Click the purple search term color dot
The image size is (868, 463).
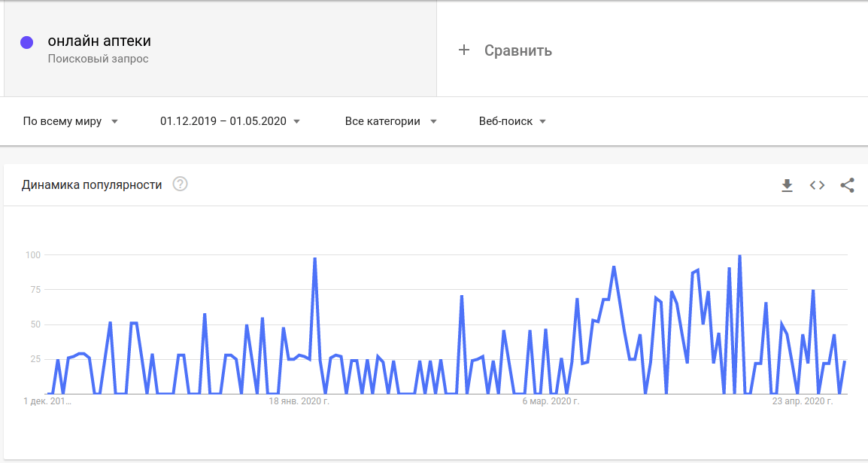27,43
